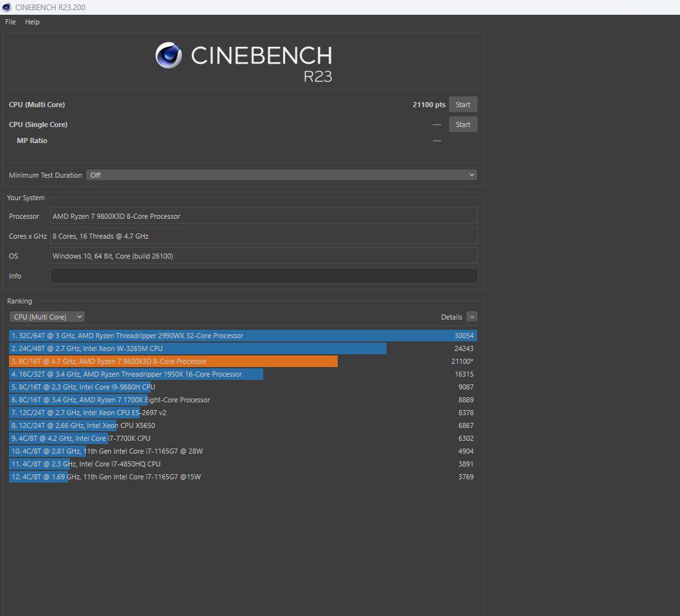Click the Cinebench icon in title bar
Viewport: 680px width, 616px height.
(7, 7)
